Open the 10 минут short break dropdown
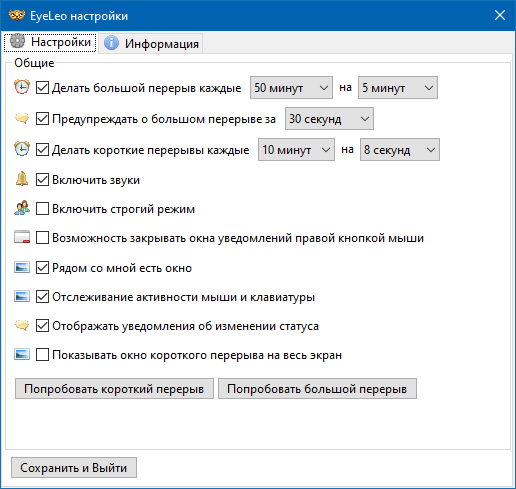516x489 pixels. pos(296,150)
